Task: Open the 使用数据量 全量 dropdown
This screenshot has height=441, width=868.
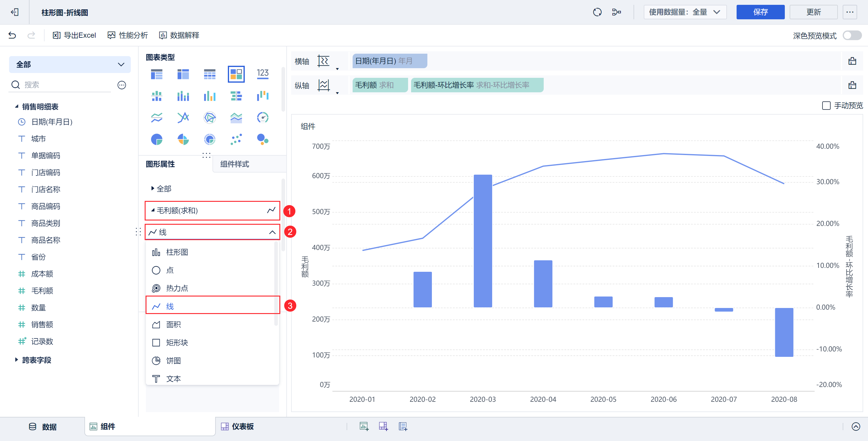Action: [x=685, y=12]
